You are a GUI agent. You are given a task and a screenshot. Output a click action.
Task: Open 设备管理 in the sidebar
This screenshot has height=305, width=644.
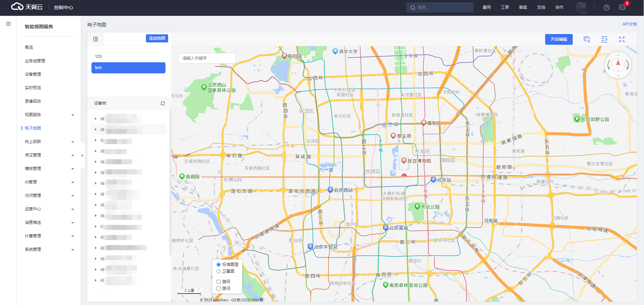[x=33, y=74]
